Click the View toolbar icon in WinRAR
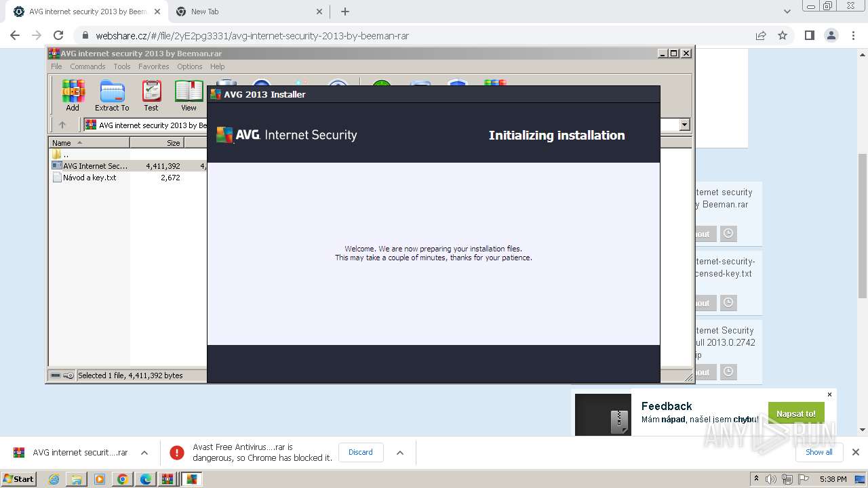The image size is (868, 488). point(189,96)
